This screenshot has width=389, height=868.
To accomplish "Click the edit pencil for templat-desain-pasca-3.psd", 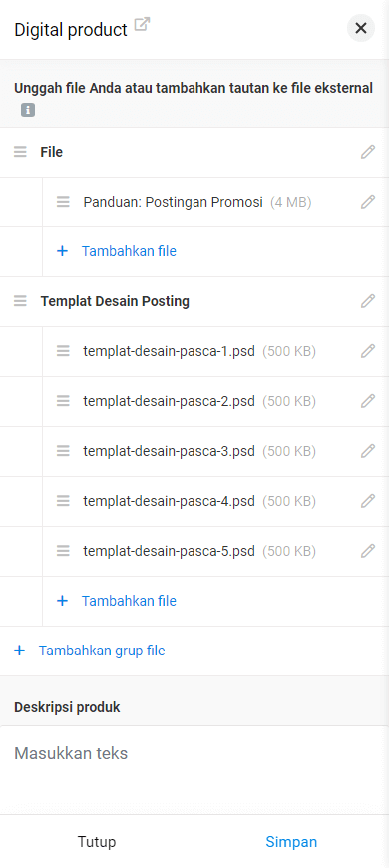I will (368, 451).
